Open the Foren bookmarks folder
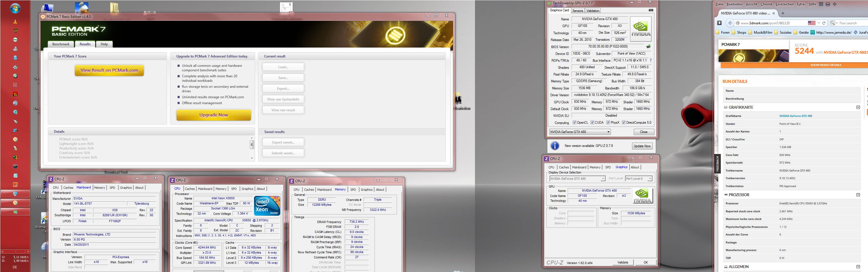Image resolution: width=868 pixels, height=272 pixels. (x=722, y=32)
